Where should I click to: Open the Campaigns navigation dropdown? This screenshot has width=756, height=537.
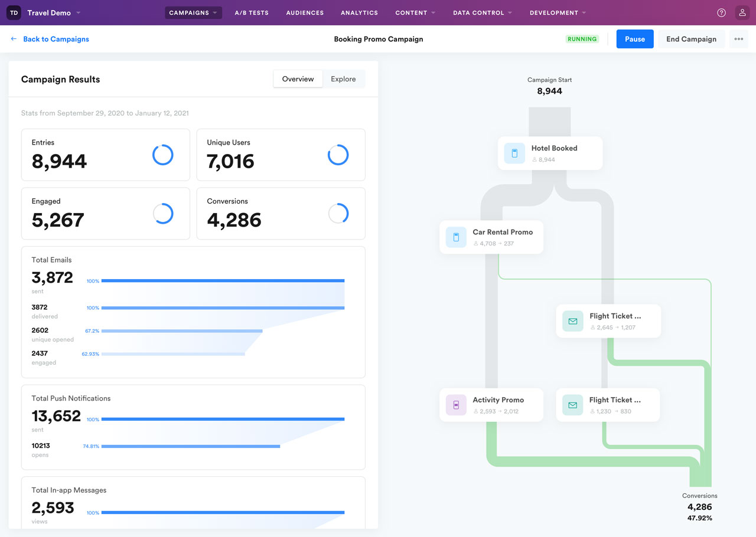(193, 12)
